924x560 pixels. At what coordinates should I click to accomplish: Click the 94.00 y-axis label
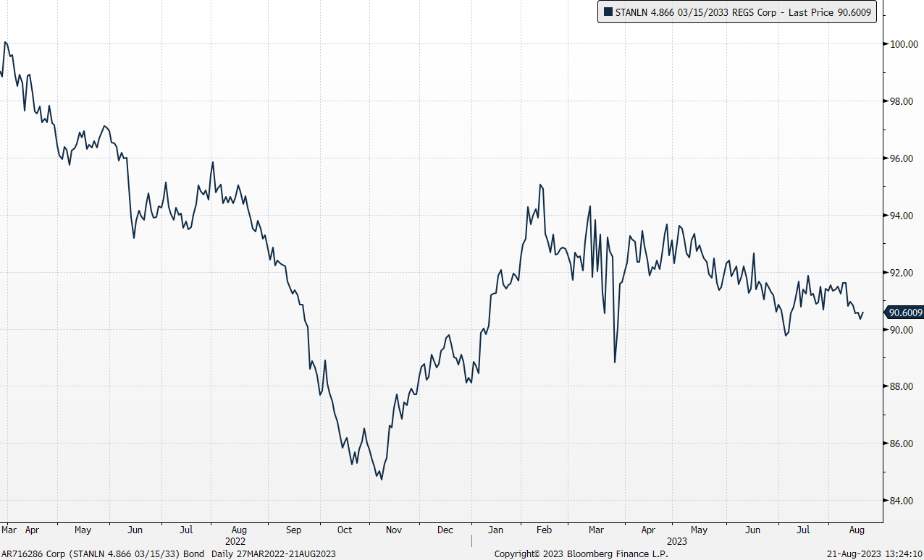coord(902,216)
